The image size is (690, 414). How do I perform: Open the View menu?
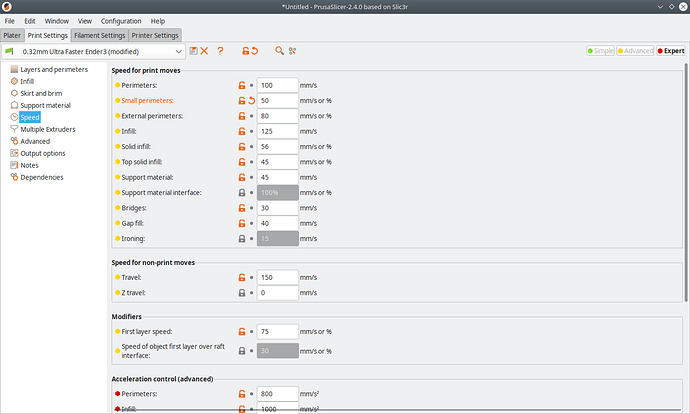coord(85,21)
